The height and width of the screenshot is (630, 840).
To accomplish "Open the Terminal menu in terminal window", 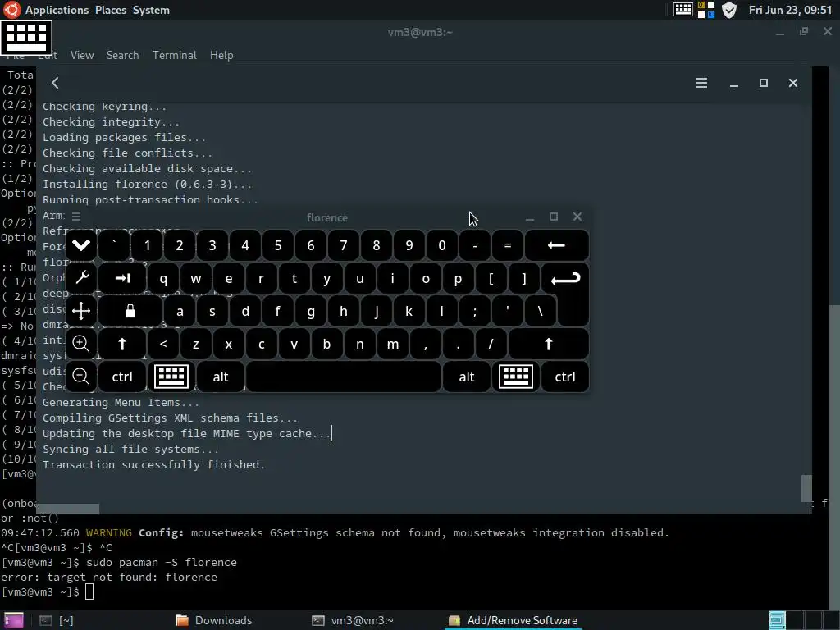I will (x=175, y=55).
